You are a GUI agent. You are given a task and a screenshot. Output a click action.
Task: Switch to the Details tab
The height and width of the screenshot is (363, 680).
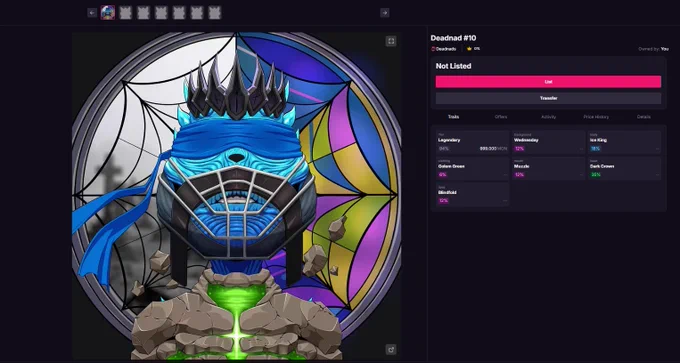click(644, 117)
